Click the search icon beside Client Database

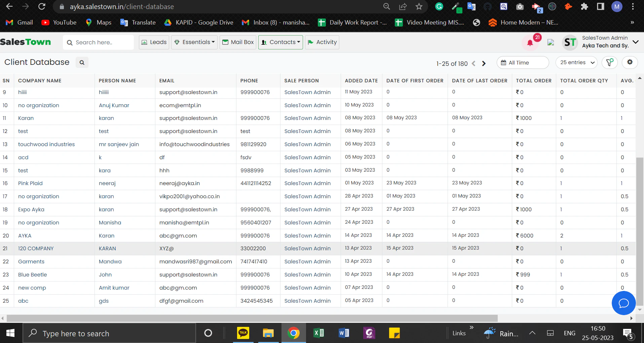tap(82, 62)
